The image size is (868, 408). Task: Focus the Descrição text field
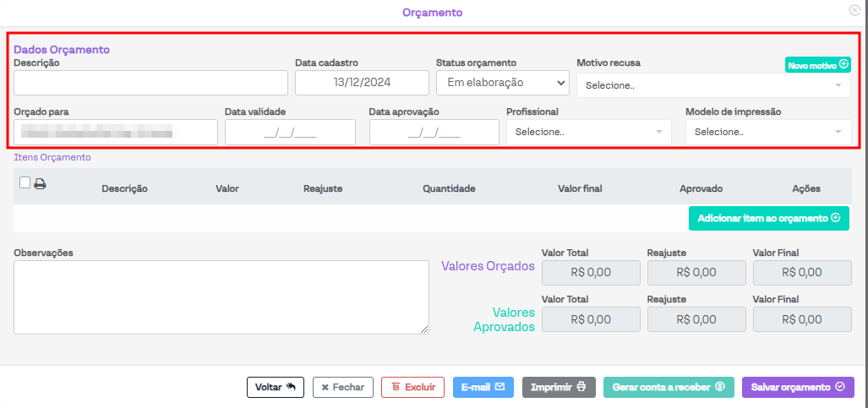coord(151,83)
